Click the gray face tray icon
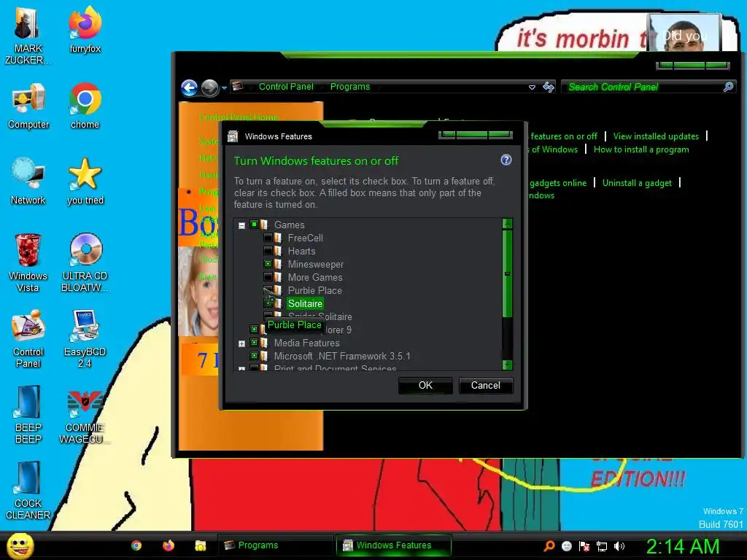The height and width of the screenshot is (560, 747). pyautogui.click(x=566, y=546)
